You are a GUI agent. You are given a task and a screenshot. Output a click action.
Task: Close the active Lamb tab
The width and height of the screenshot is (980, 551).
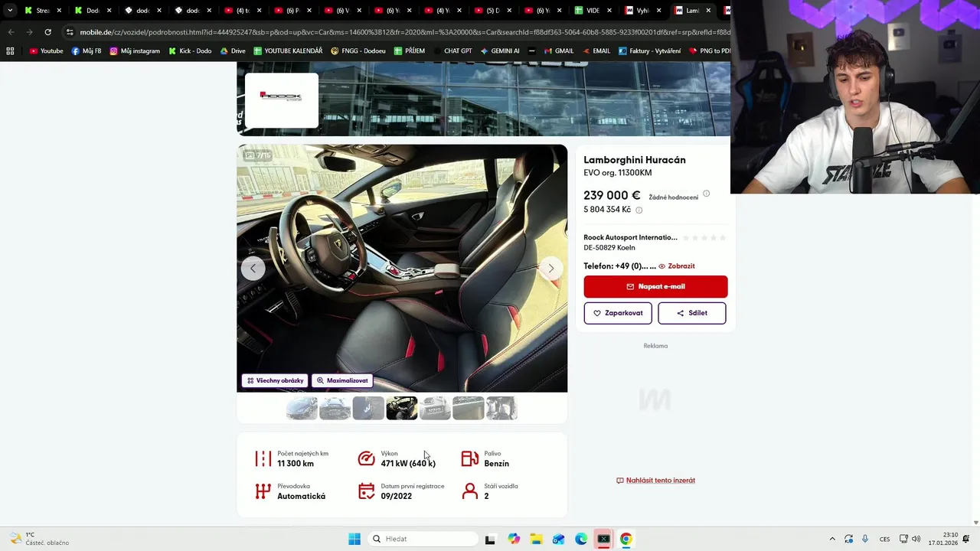tap(708, 11)
